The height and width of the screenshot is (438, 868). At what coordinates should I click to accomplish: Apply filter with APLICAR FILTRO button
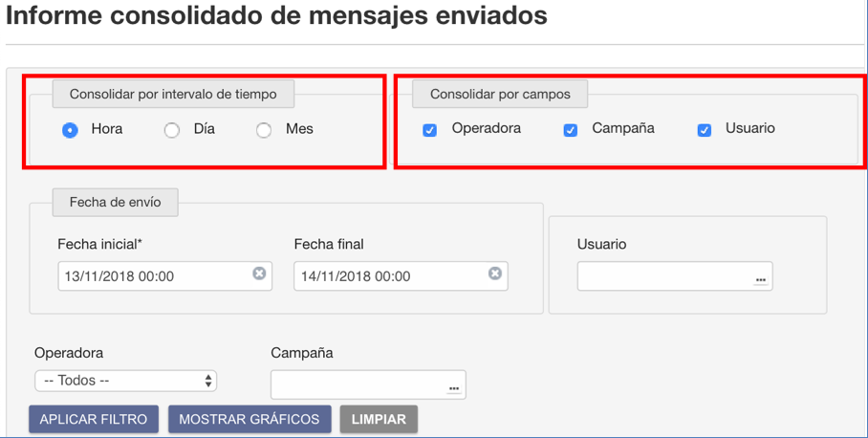94,419
